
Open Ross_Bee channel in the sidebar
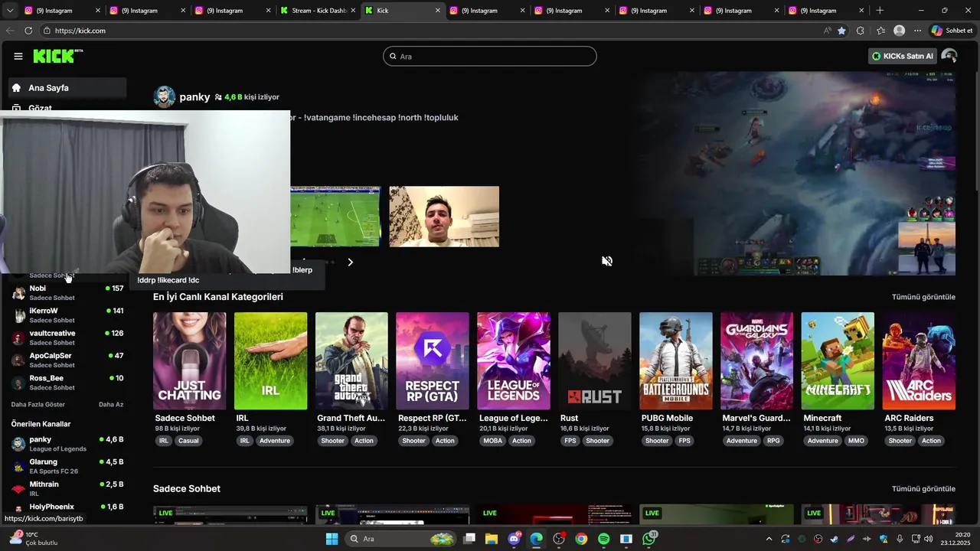point(67,383)
